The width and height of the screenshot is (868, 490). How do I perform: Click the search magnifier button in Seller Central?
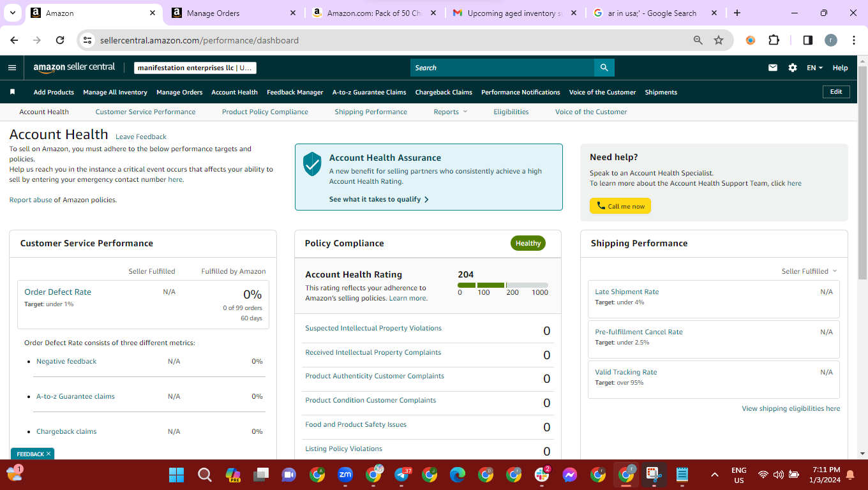pos(604,68)
